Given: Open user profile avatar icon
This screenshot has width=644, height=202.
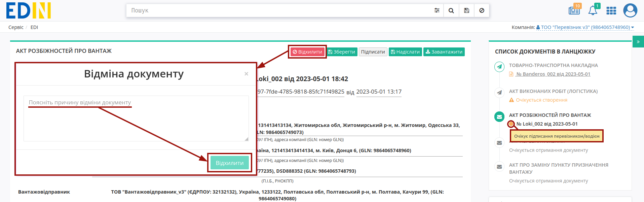Looking at the screenshot, I should (630, 10).
